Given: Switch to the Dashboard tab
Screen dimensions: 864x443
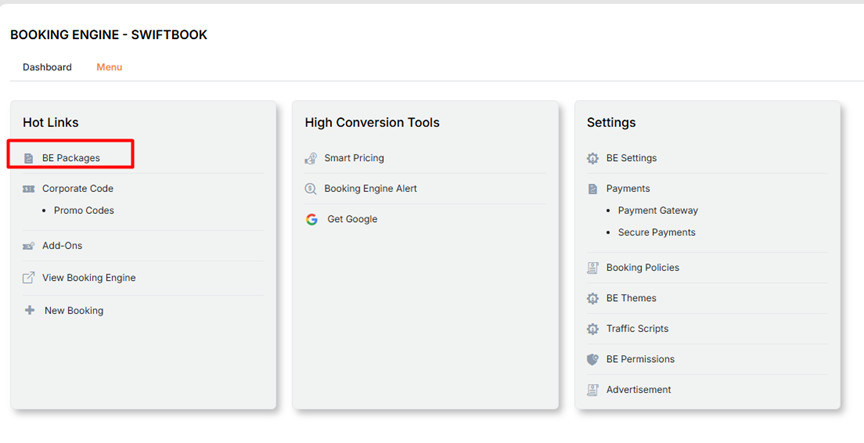Looking at the screenshot, I should coord(47,67).
